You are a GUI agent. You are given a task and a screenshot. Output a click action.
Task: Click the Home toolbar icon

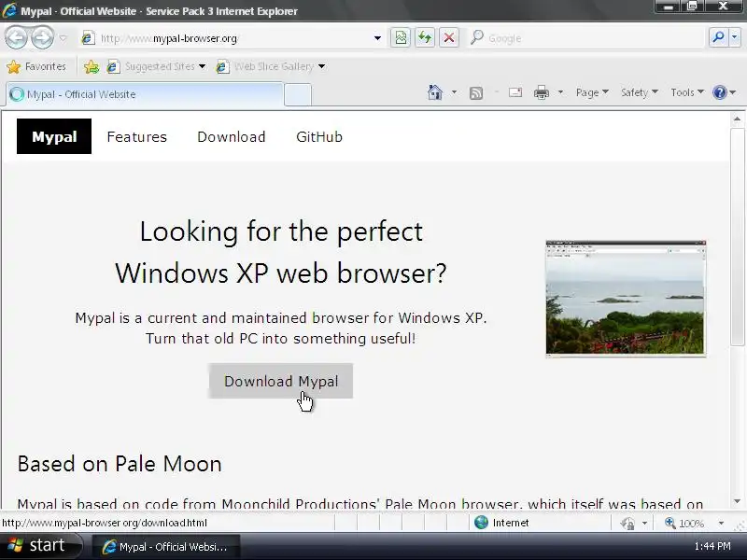tap(434, 92)
